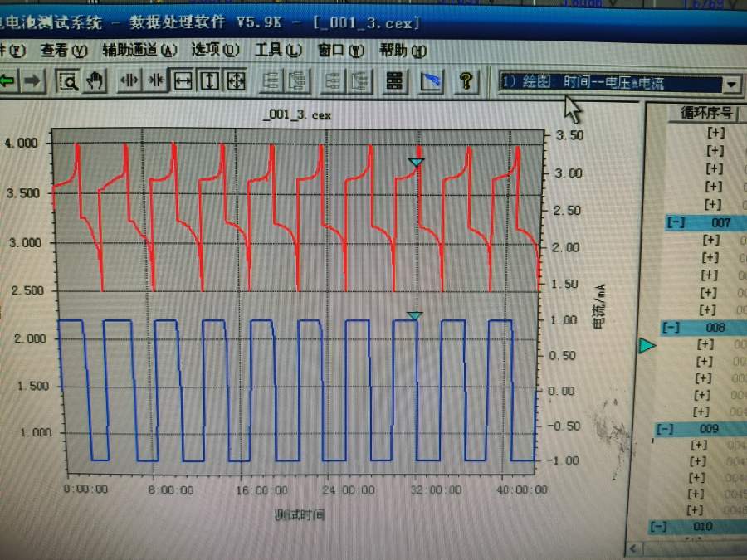The width and height of the screenshot is (747, 560).
Task: Collapse the cycle 009 group
Action: [666, 429]
